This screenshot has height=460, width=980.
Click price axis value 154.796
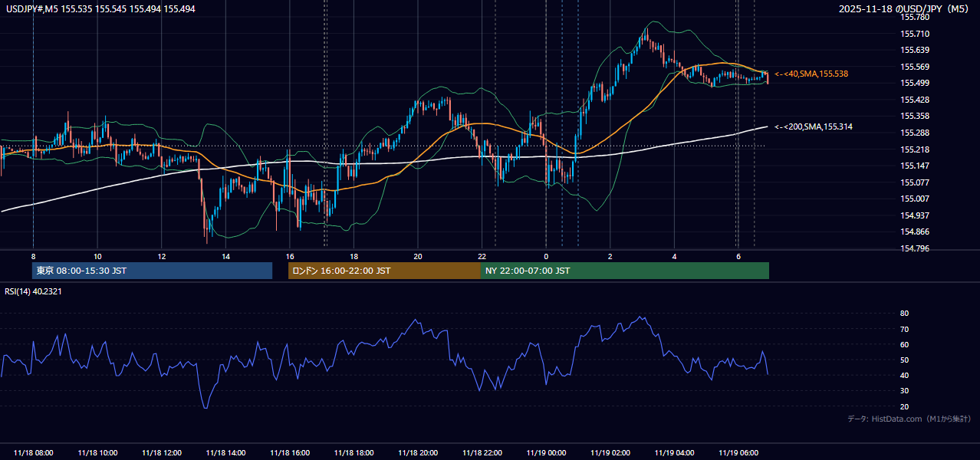pos(915,248)
